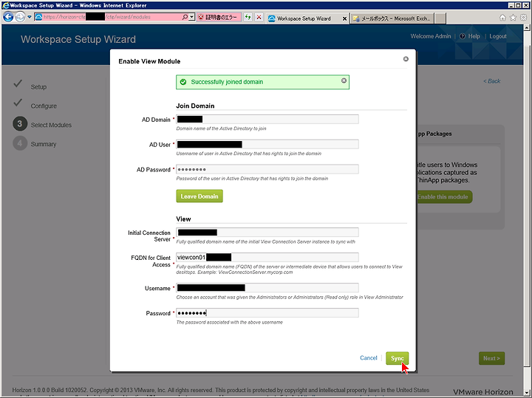Click the Initial Connection Server field
The height and width of the screenshot is (398, 532).
tap(267, 233)
